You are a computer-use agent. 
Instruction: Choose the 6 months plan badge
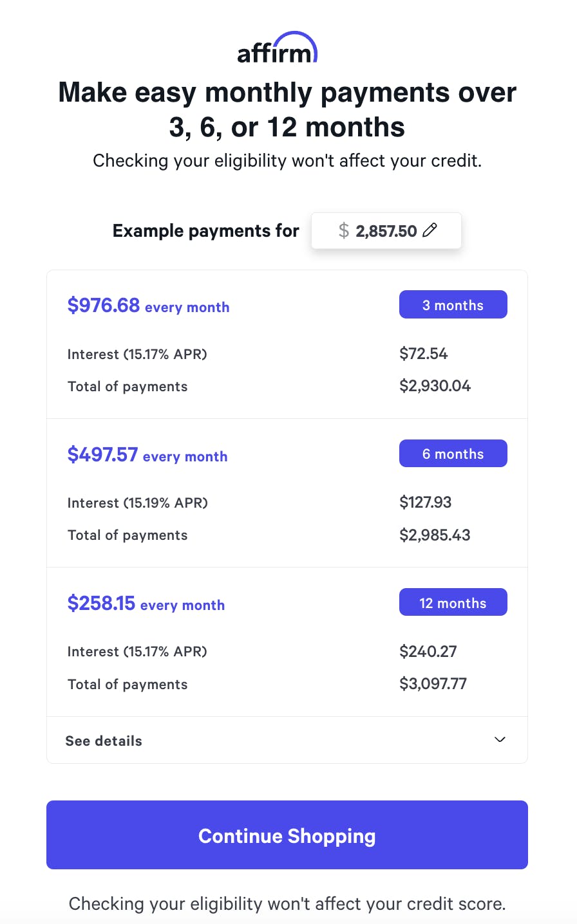click(x=453, y=454)
